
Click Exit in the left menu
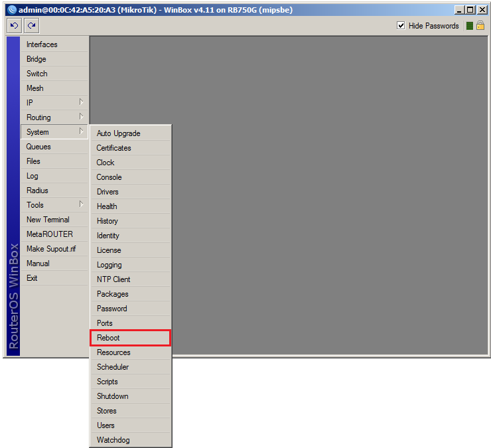(x=54, y=278)
